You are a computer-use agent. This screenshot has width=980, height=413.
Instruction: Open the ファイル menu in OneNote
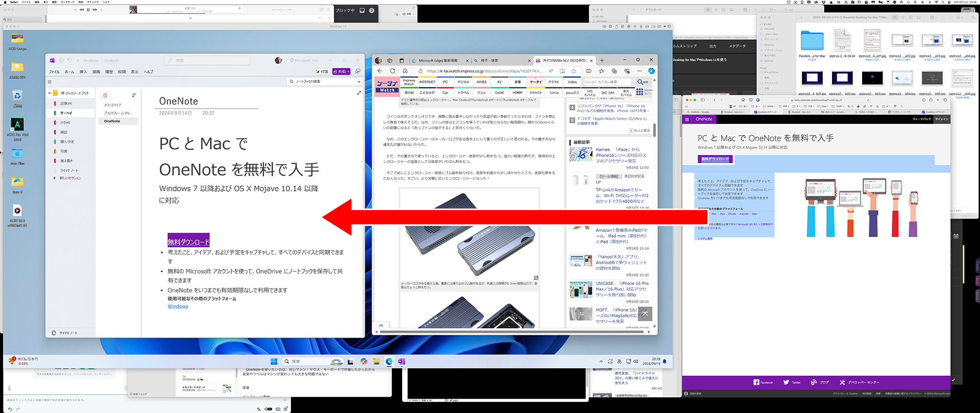54,72
